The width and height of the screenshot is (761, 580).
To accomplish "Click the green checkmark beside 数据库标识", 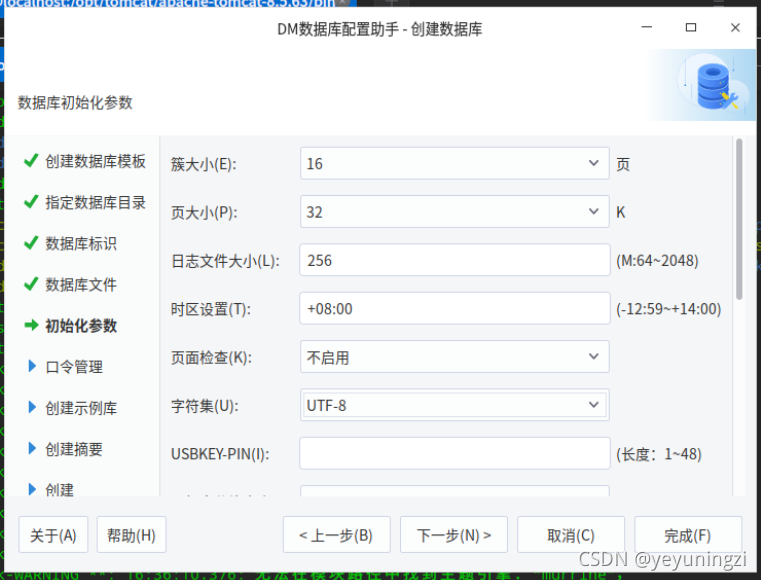I will [x=31, y=242].
